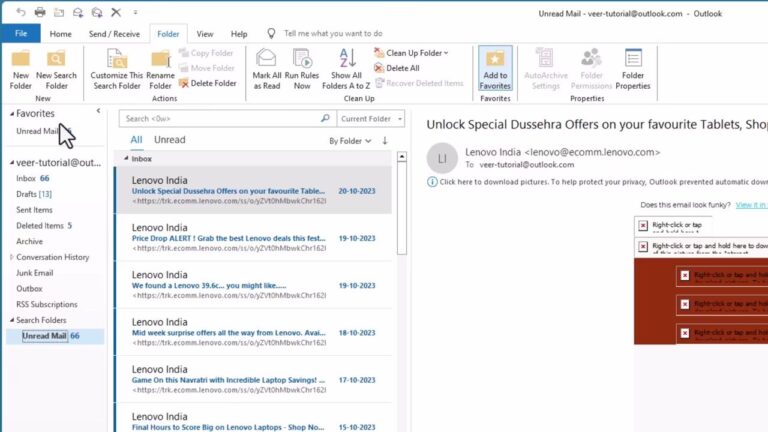
Task: Open the By Folder sort dropdown
Action: (x=349, y=141)
